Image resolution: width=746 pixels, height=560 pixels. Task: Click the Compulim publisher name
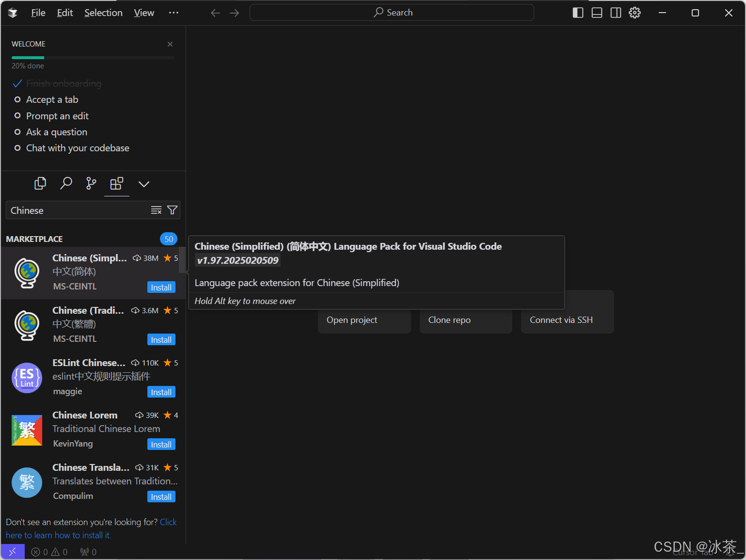pos(73,496)
